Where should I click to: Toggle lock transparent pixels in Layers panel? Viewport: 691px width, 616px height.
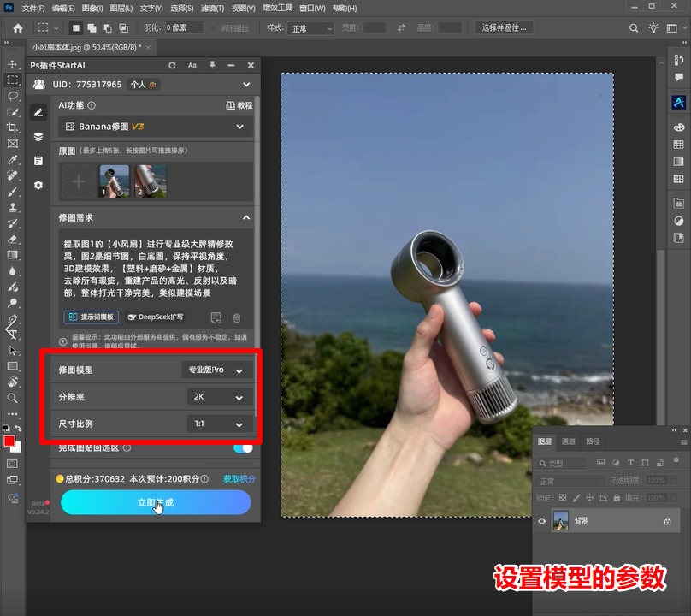pyautogui.click(x=563, y=497)
